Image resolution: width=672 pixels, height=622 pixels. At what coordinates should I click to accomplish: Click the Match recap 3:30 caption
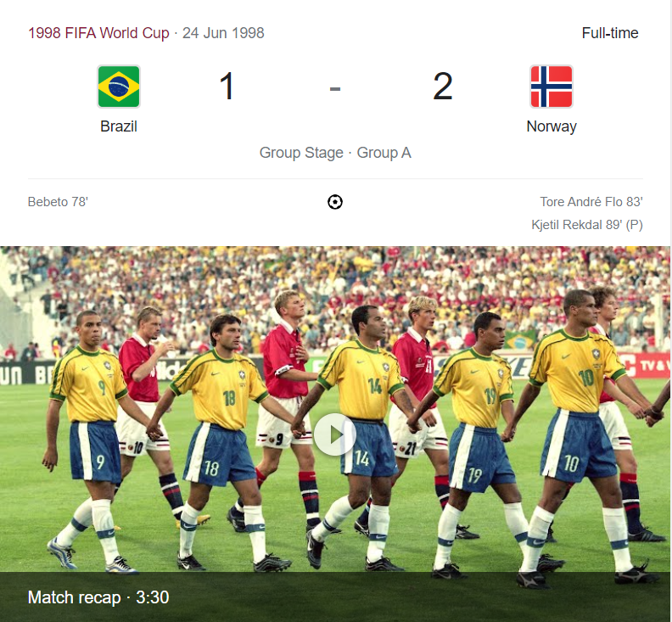[98, 597]
